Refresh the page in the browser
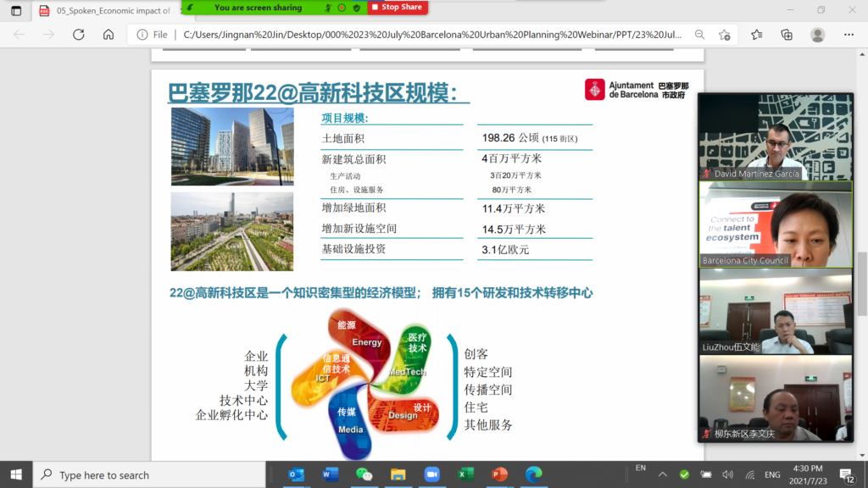This screenshot has height=488, width=868. pos(78,35)
